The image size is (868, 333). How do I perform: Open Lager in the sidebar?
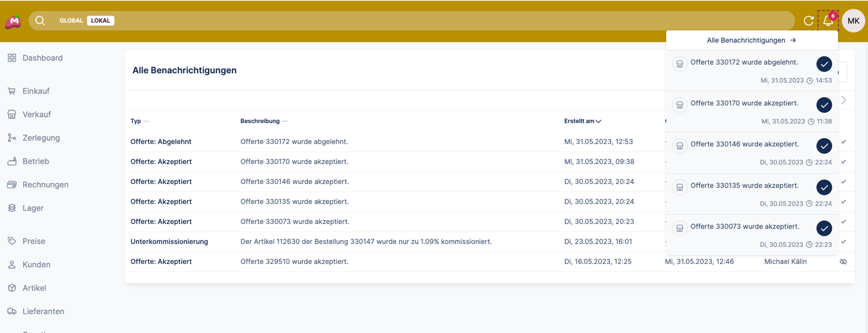coord(33,208)
